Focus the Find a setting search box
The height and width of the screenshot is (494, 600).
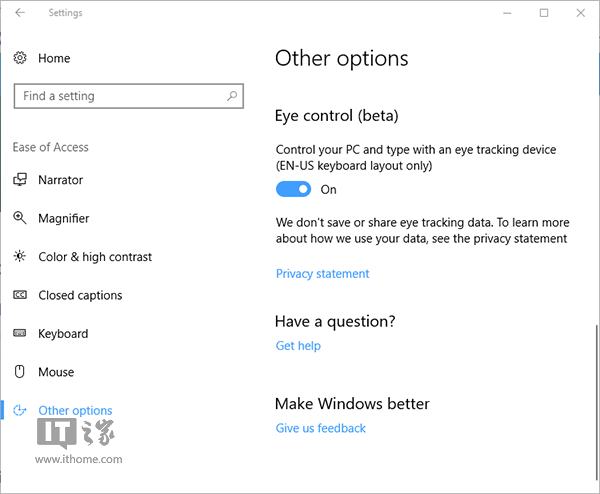[x=120, y=96]
